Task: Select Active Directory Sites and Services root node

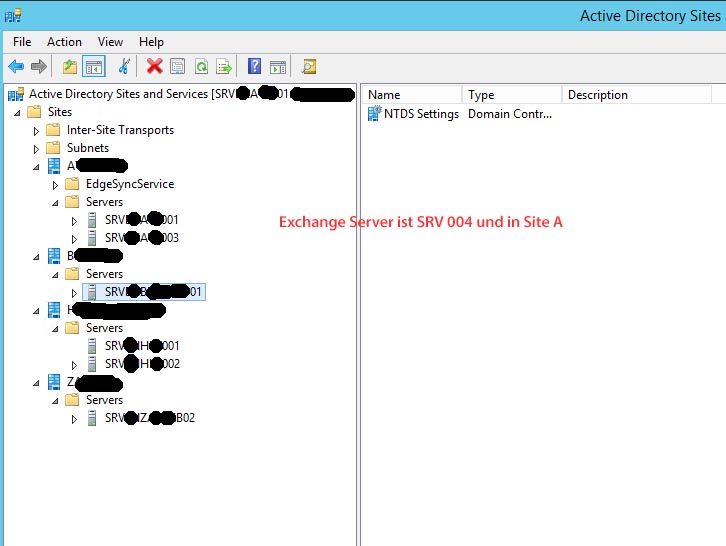Action: pos(181,94)
